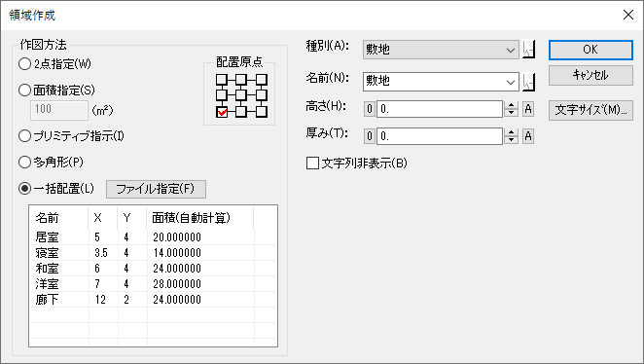Click area 24.000000 in 和室 row
This screenshot has height=364, width=644.
coord(177,269)
